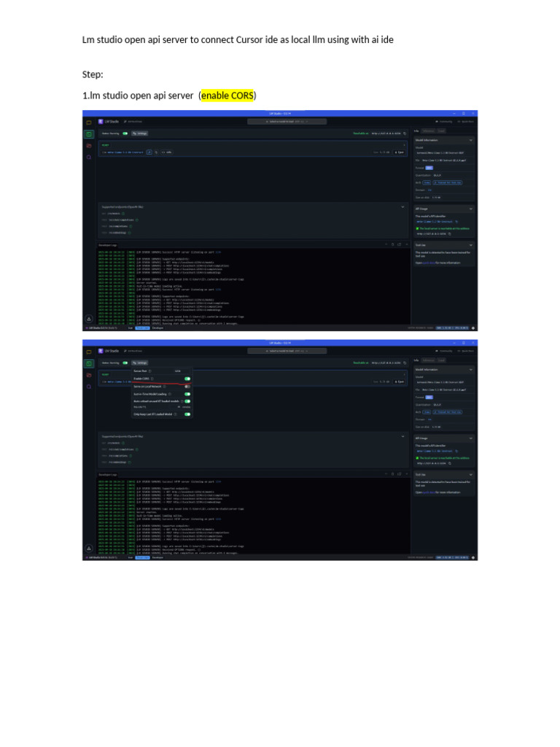Image resolution: width=560 pixels, height=747 pixels.
Task: Open Chat sidebar icon in second screenshot
Action: [89, 352]
